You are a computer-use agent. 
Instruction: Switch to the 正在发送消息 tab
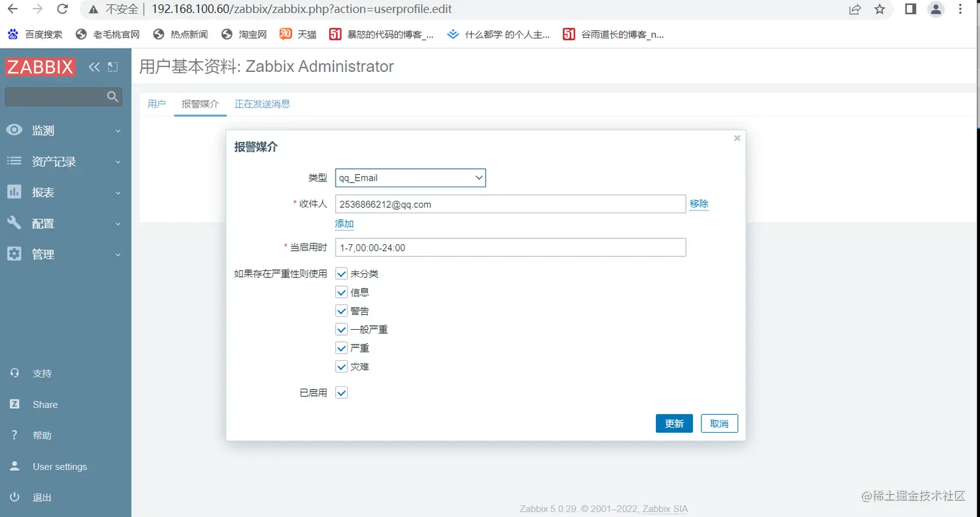tap(262, 104)
